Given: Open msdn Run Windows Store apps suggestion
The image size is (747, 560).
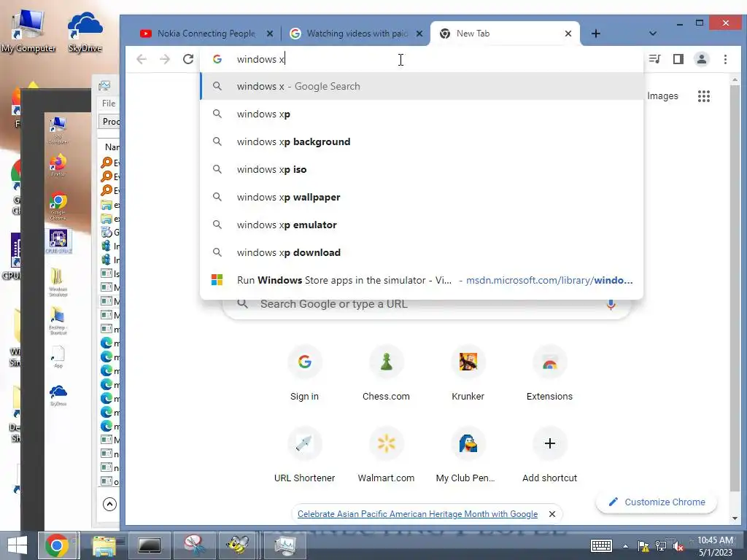Looking at the screenshot, I should tap(422, 280).
